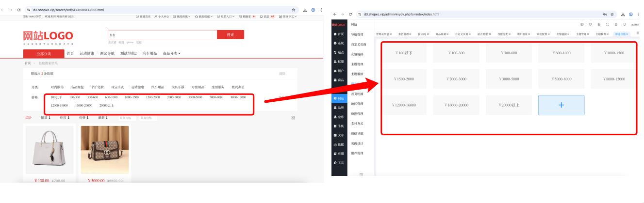Sort products by 销量
The width and height of the screenshot is (644, 203).
[46, 118]
